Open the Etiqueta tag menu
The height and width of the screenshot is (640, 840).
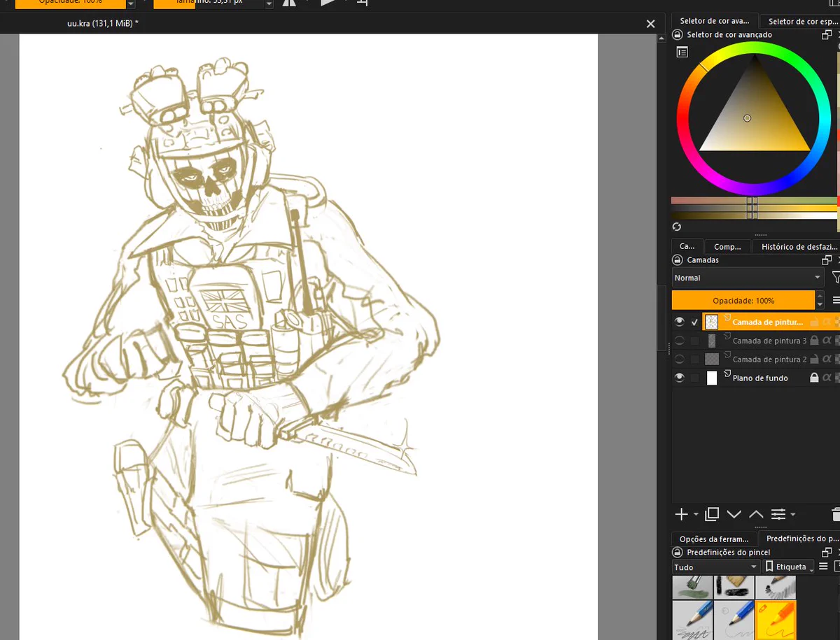(787, 567)
